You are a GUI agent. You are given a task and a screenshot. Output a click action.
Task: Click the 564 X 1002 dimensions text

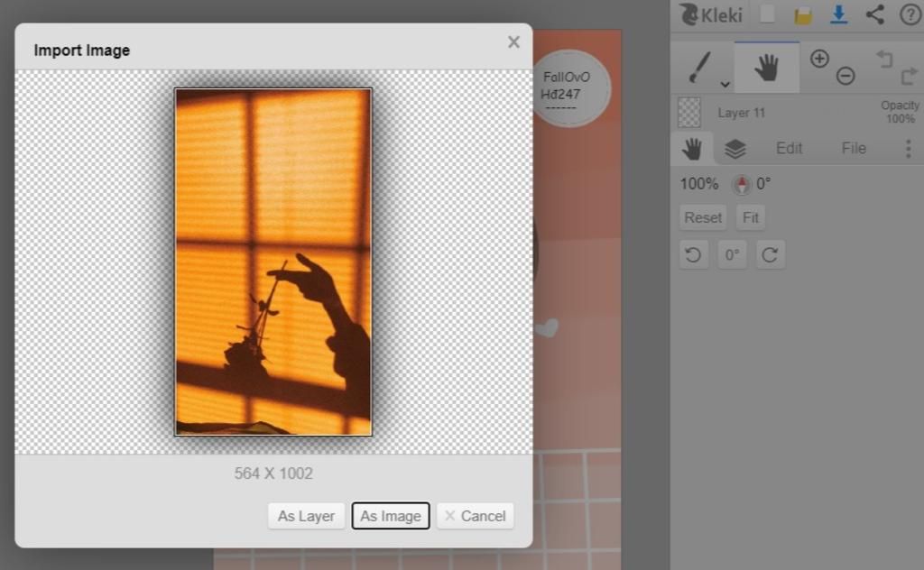273,473
